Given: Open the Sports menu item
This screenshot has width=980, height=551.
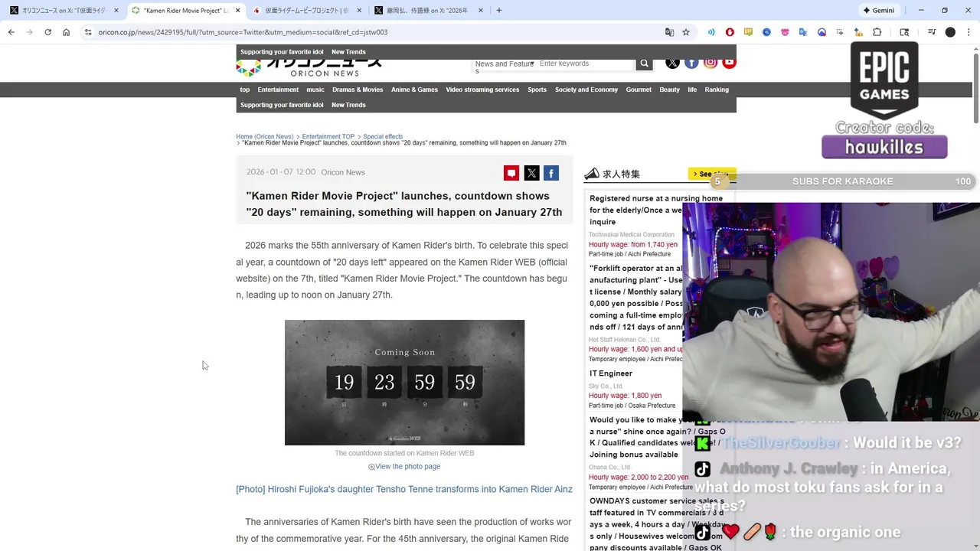Looking at the screenshot, I should pos(537,90).
